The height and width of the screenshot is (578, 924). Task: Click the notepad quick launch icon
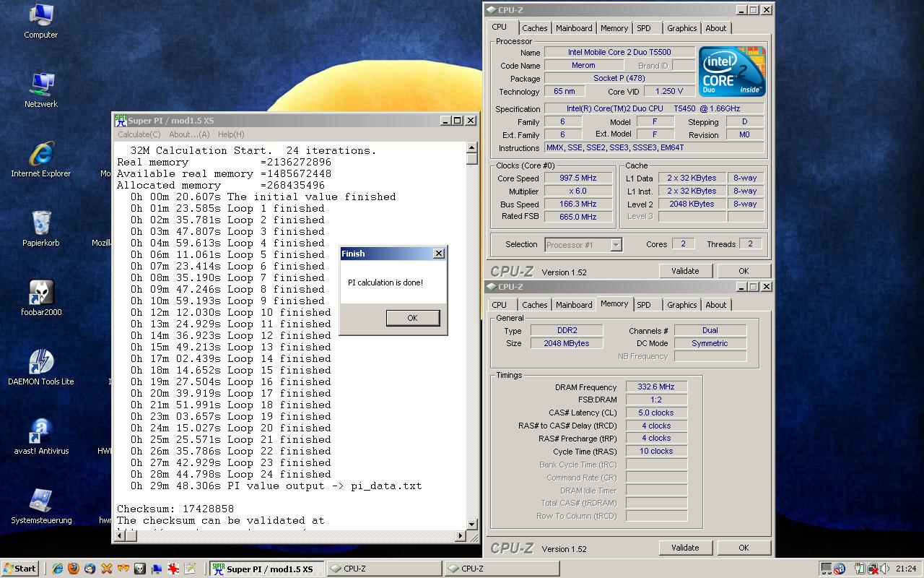[190, 569]
